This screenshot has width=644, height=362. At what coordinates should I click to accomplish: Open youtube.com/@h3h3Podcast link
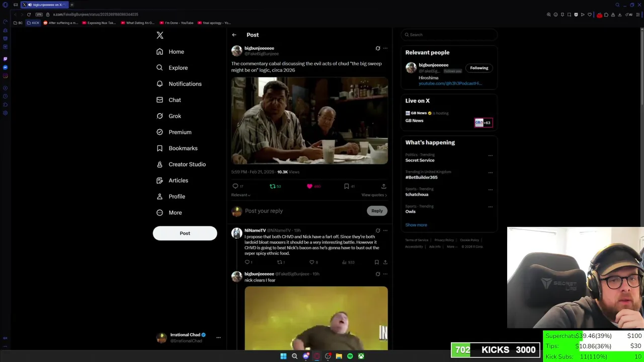pyautogui.click(x=450, y=83)
